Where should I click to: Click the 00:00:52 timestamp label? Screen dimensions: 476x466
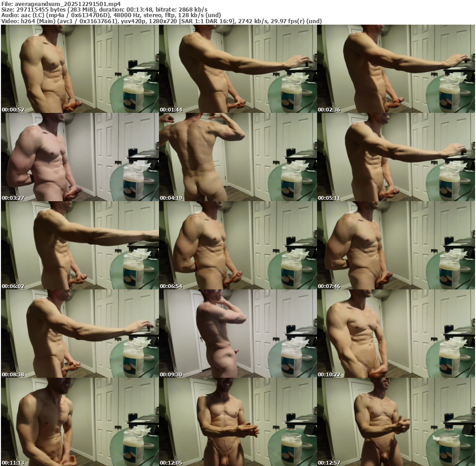tap(13, 110)
